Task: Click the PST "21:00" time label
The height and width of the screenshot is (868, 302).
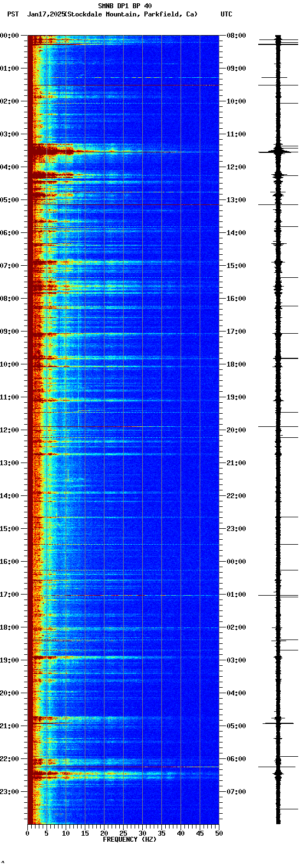Action: point(9,726)
